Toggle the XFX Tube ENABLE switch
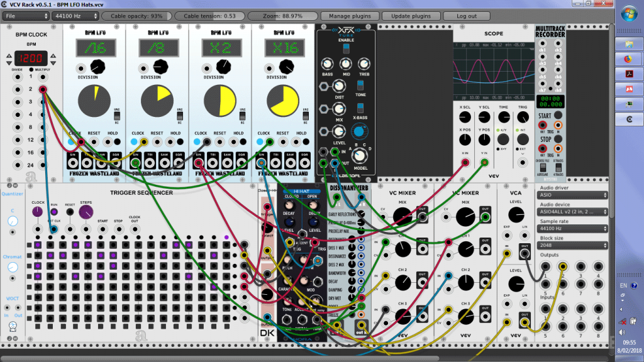644x362 pixels. (347, 48)
